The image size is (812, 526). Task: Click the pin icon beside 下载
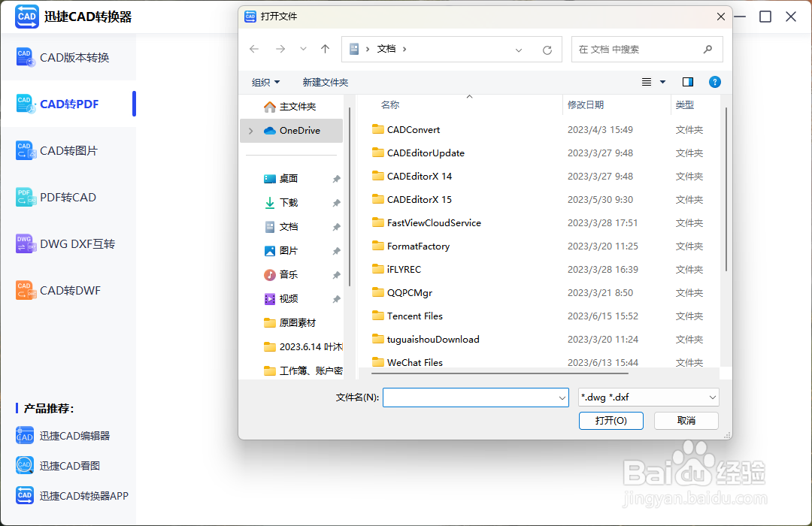click(336, 203)
